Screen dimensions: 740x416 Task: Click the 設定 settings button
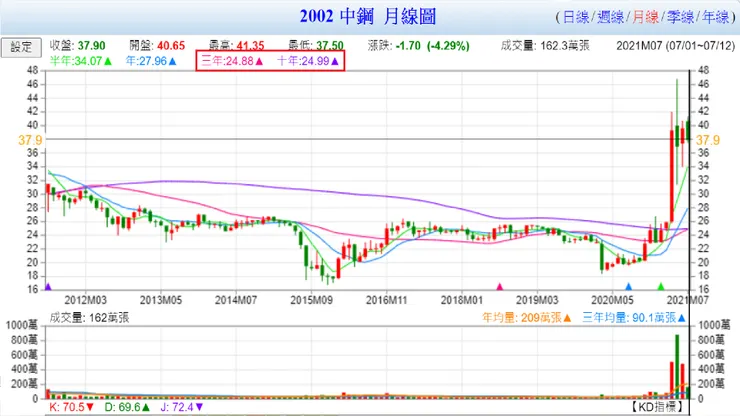[21, 47]
